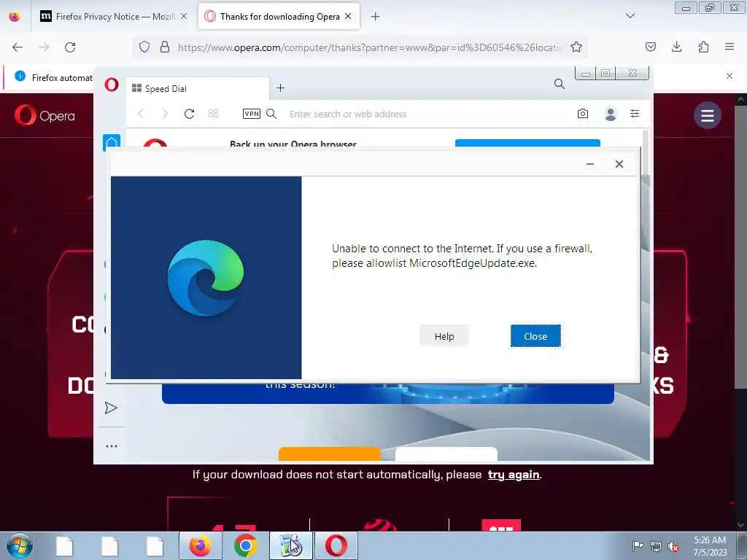Open the Firefox extensions puzzle icon

point(704,47)
